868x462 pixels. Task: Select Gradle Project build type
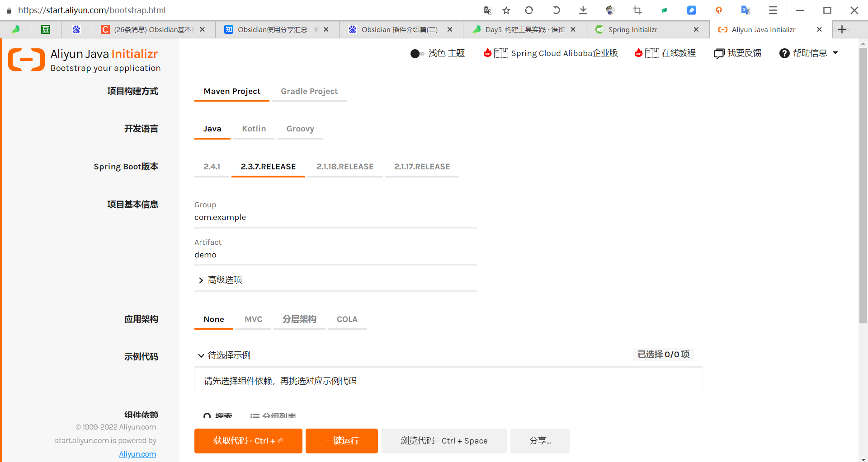click(x=309, y=91)
